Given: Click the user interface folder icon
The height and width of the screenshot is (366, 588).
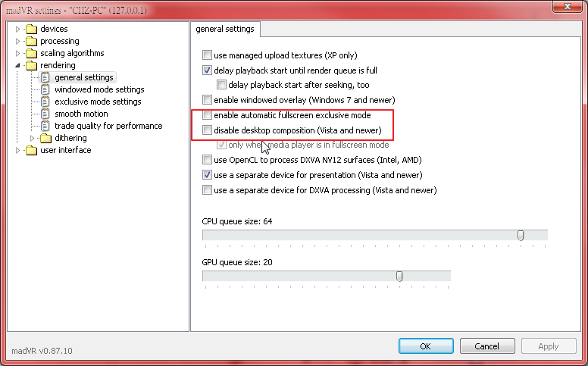Looking at the screenshot, I should click(x=31, y=150).
